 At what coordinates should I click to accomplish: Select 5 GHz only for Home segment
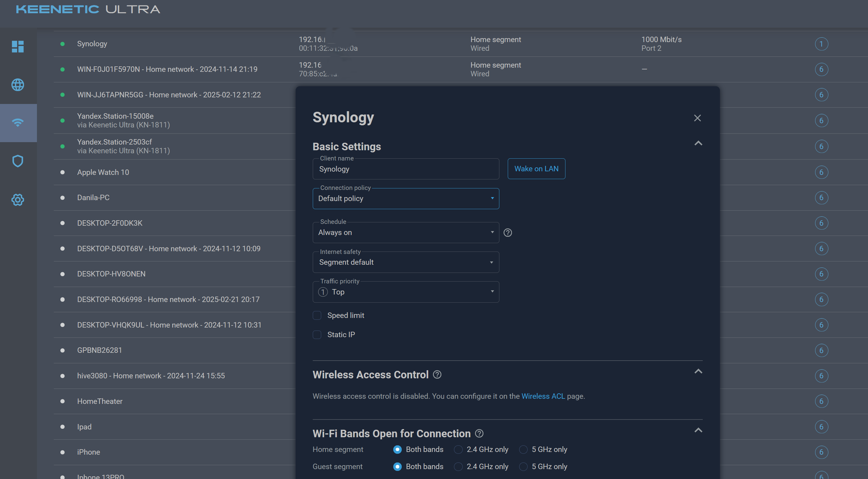[x=523, y=449]
